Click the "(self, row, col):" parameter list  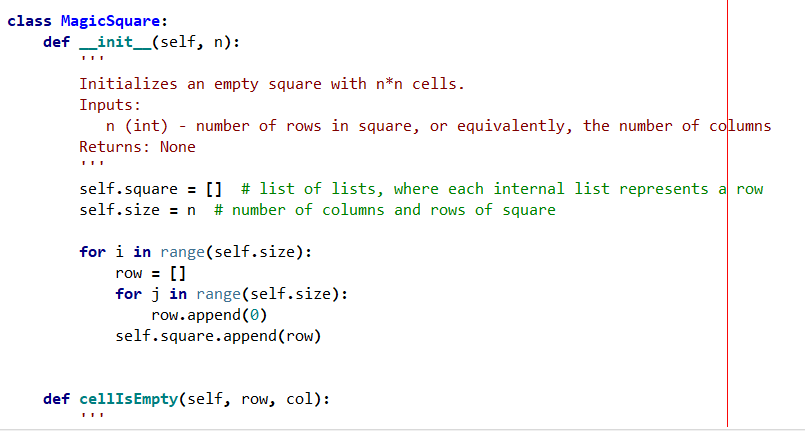coord(254,399)
